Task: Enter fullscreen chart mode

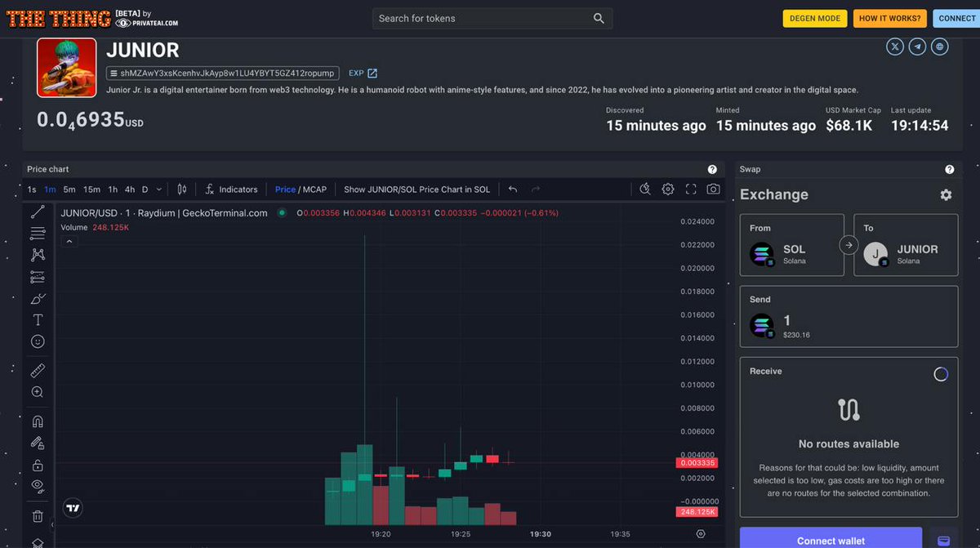Action: 691,189
